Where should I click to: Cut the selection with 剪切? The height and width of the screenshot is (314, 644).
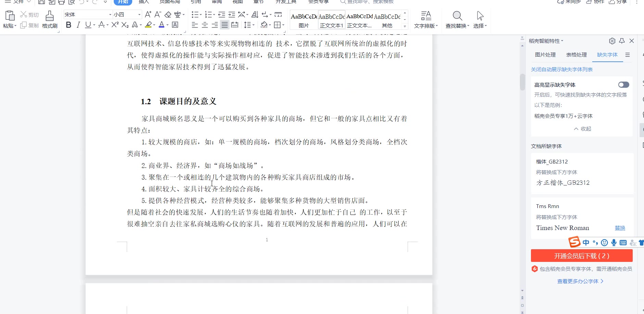pyautogui.click(x=29, y=15)
